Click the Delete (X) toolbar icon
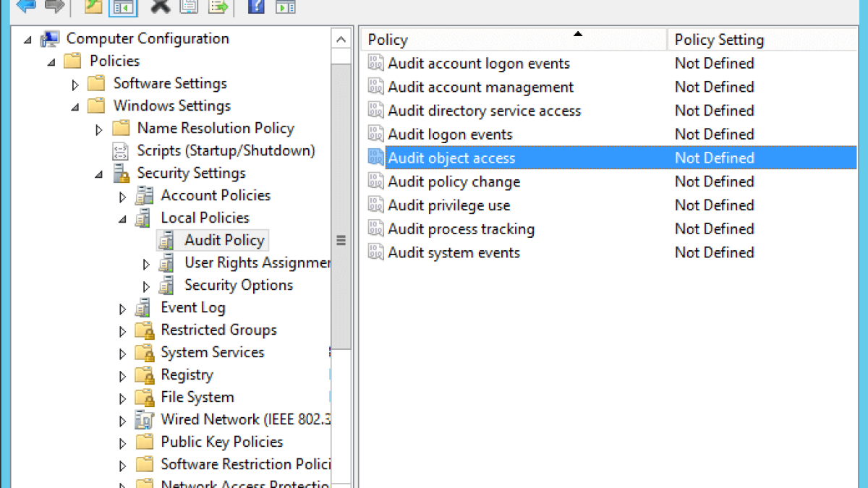868x488 pixels. [x=160, y=7]
